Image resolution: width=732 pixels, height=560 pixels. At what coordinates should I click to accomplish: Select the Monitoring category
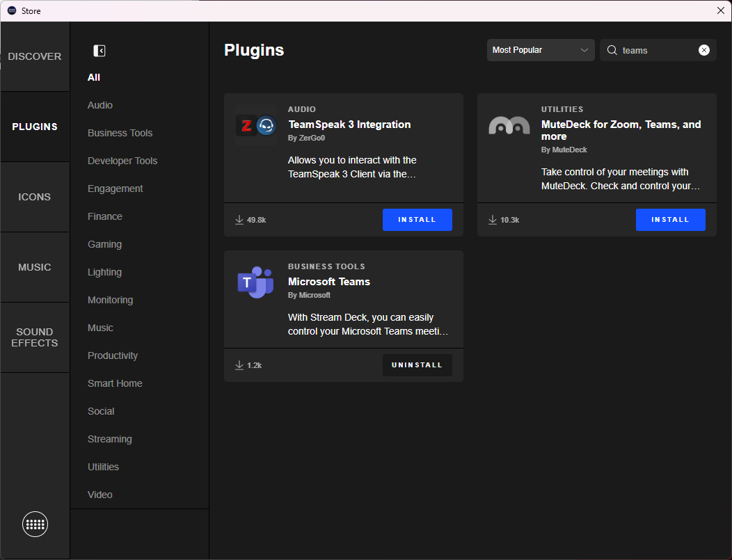110,300
